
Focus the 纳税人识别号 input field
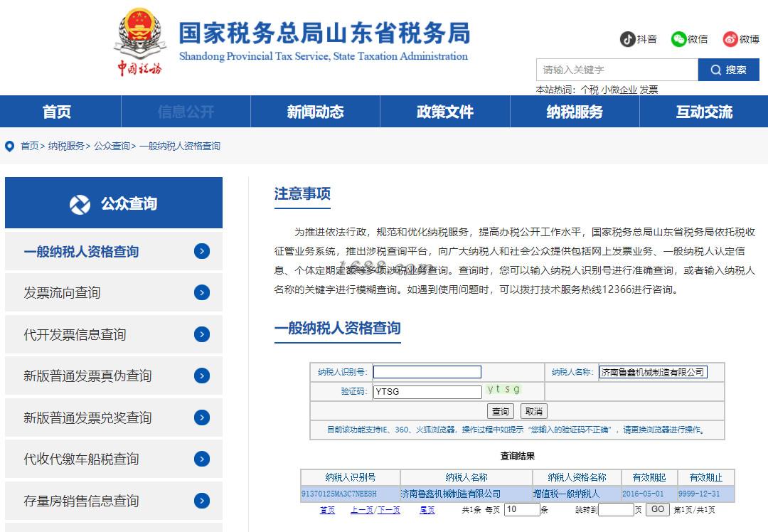(x=427, y=372)
